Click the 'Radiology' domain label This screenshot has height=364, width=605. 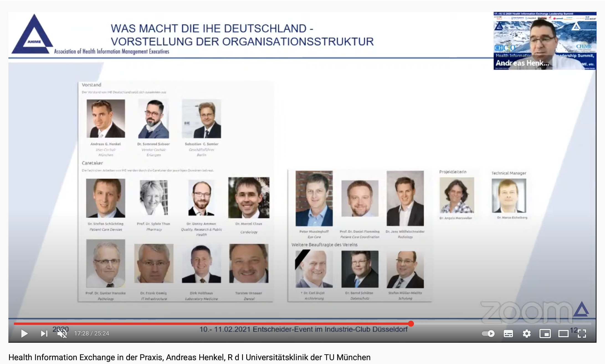[405, 237]
